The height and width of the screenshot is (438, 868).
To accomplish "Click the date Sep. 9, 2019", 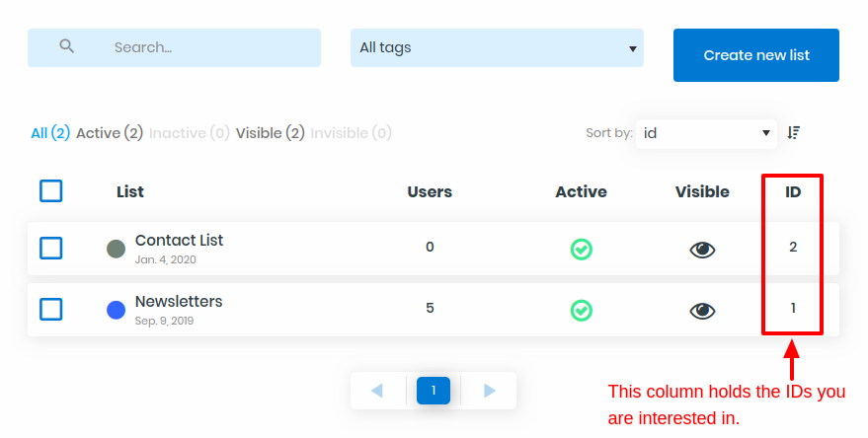I will 164,321.
